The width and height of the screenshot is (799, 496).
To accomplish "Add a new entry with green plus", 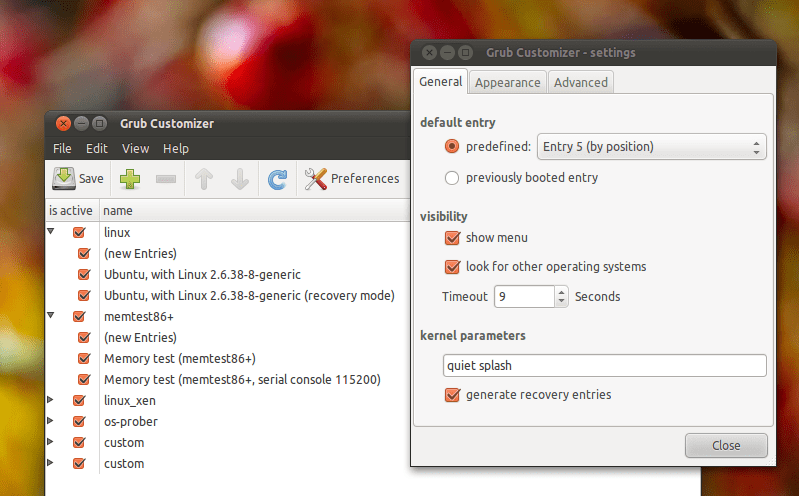I will [130, 179].
